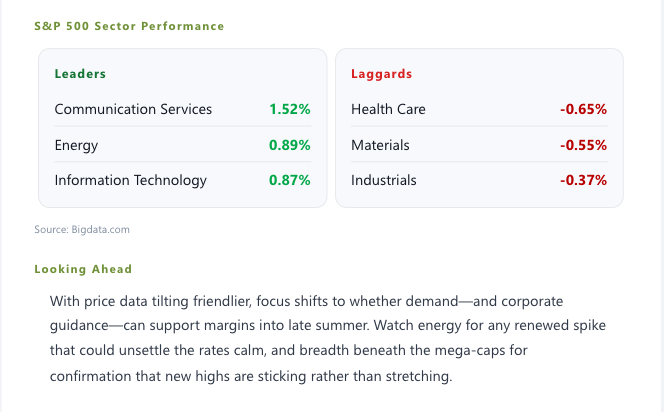The width and height of the screenshot is (664, 412).
Task: Click the Communication Services row label
Action: pos(133,109)
